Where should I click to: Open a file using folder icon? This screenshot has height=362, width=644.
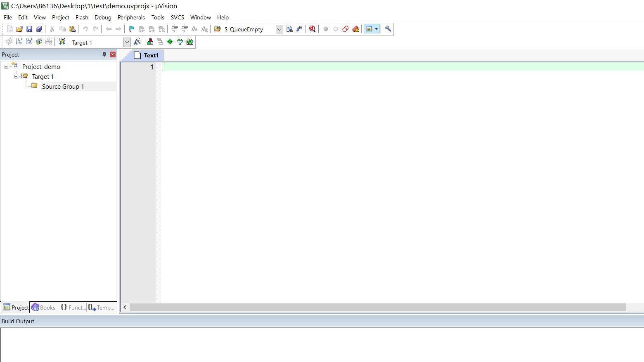[x=19, y=29]
